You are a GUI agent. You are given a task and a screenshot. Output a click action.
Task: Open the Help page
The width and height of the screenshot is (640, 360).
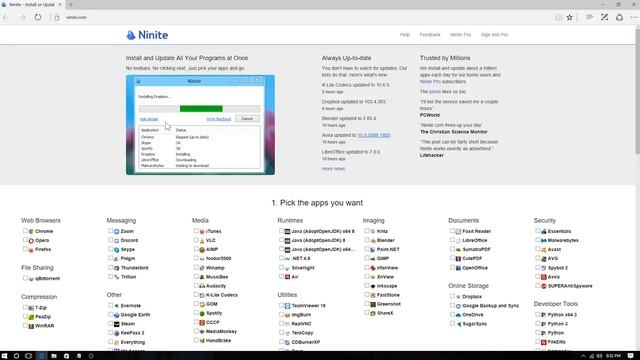[x=404, y=35]
